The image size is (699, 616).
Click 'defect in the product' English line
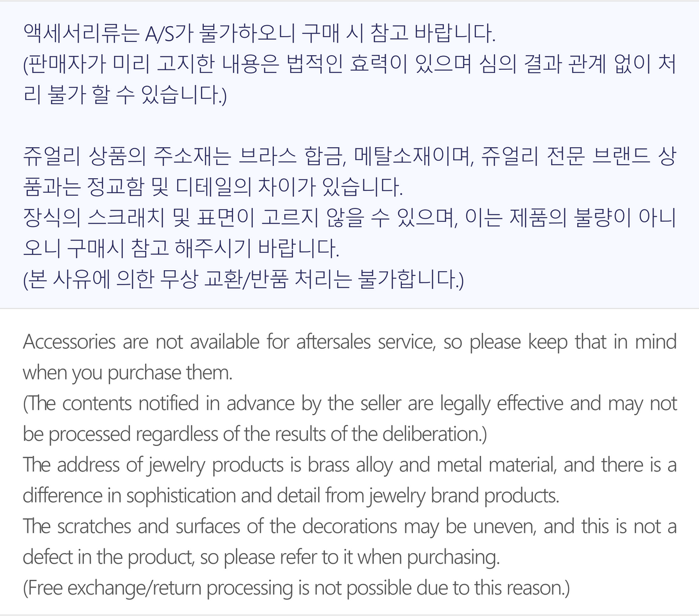click(262, 557)
